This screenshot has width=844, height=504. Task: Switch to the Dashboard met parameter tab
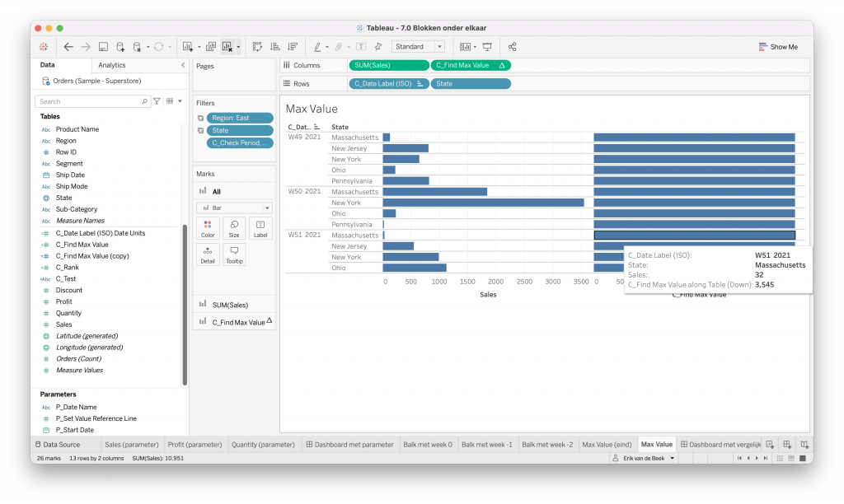click(353, 444)
